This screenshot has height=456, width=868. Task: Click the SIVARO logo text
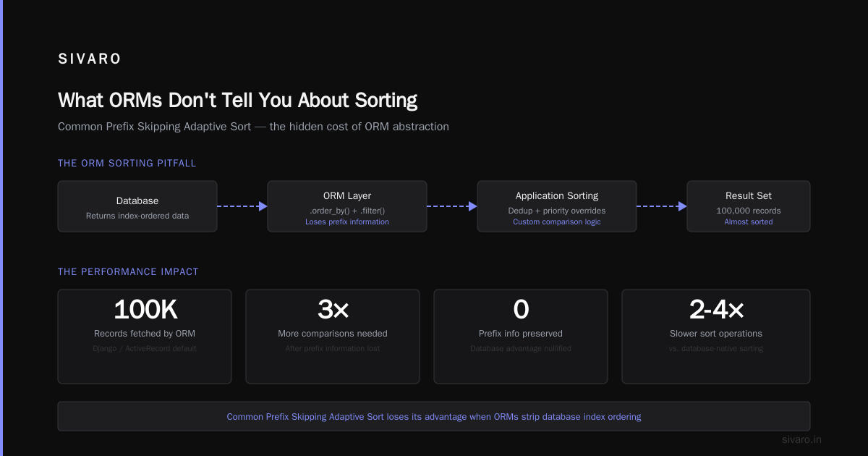point(90,59)
